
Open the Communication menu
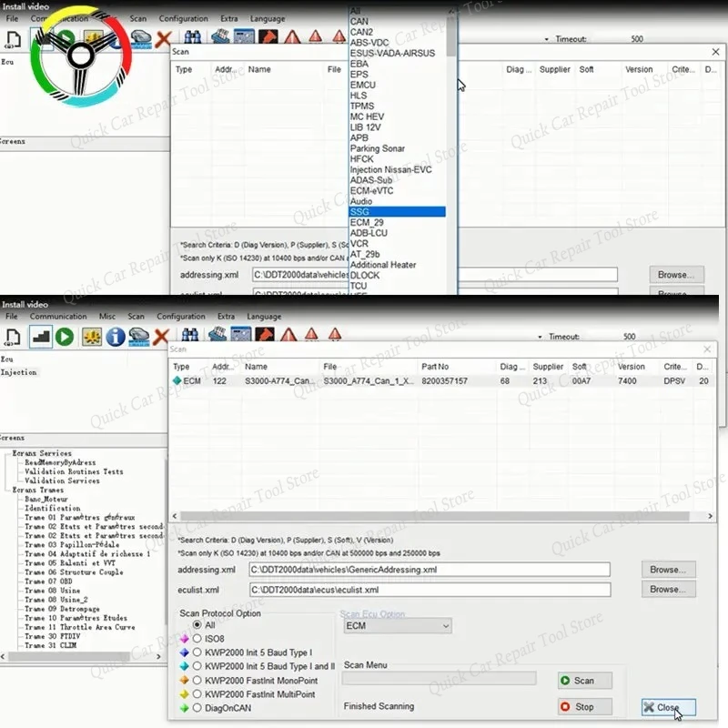tap(58, 316)
